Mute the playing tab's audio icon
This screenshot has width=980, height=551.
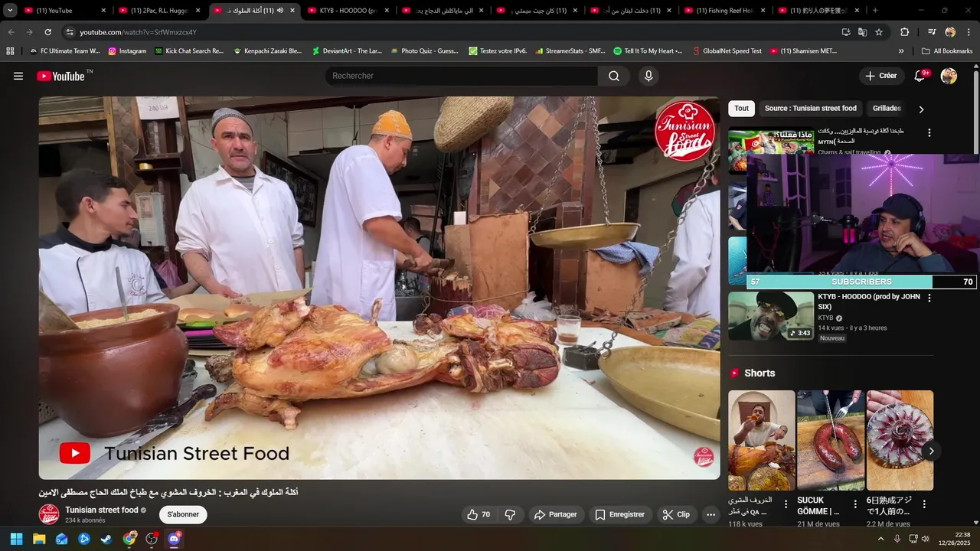[279, 11]
